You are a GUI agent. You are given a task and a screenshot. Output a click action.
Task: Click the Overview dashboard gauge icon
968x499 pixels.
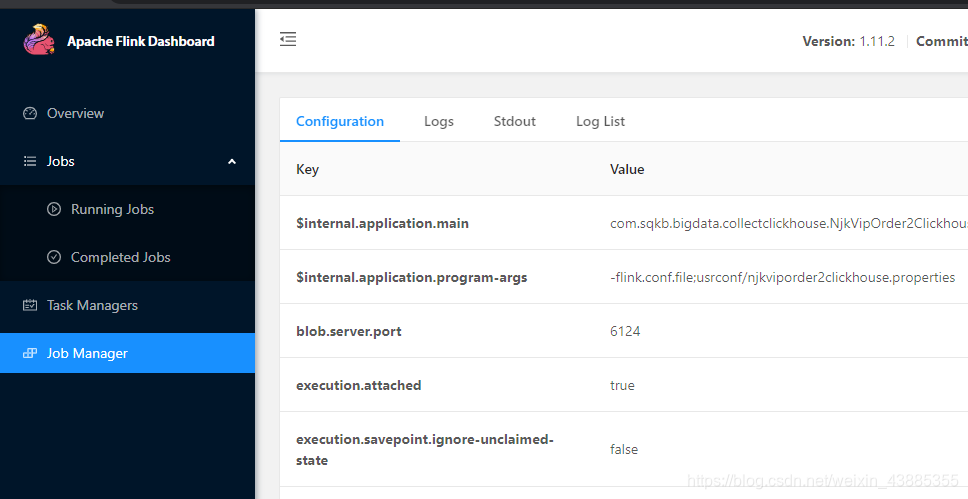click(30, 113)
